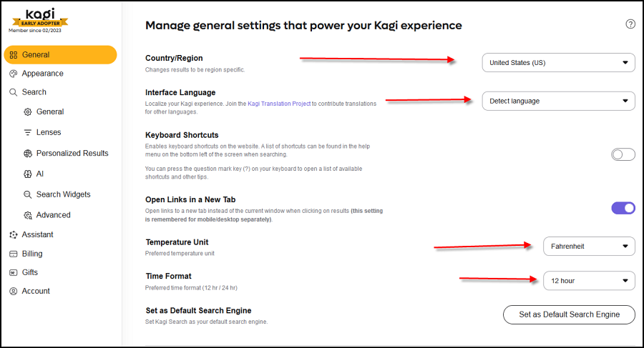Click the Appearance palette icon

[14, 74]
